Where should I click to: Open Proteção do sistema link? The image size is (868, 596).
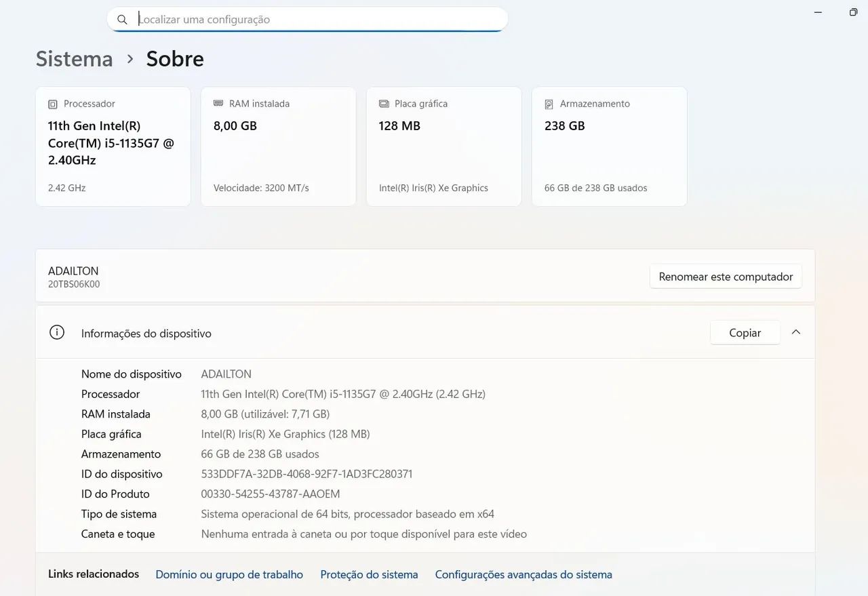[369, 574]
